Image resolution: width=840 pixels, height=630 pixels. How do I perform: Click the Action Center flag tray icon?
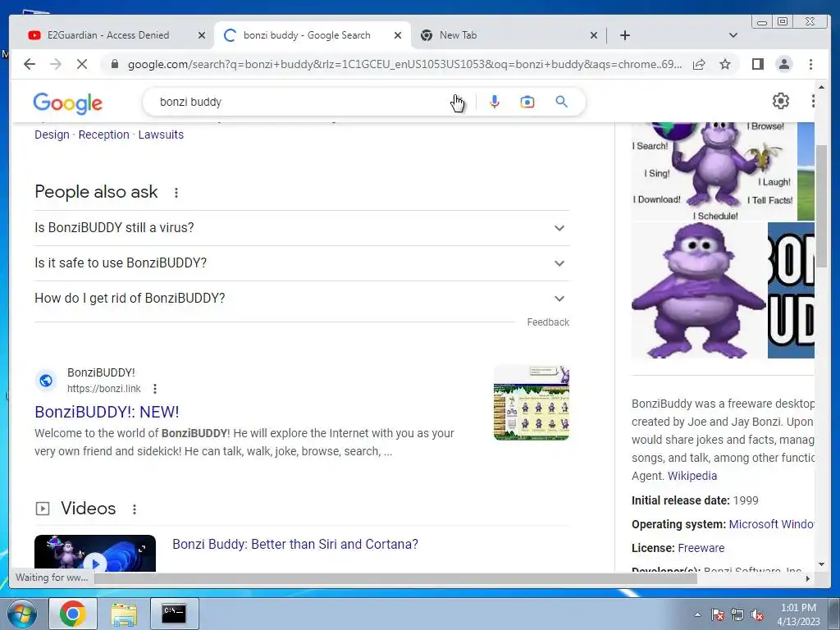(x=718, y=615)
